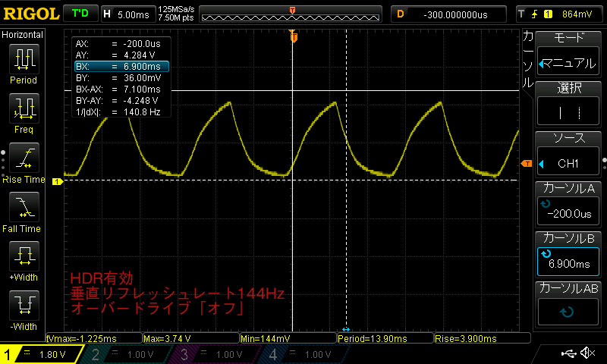This screenshot has width=607, height=364.
Task: Click the Period=13.90ms measurement
Action: pos(385,338)
